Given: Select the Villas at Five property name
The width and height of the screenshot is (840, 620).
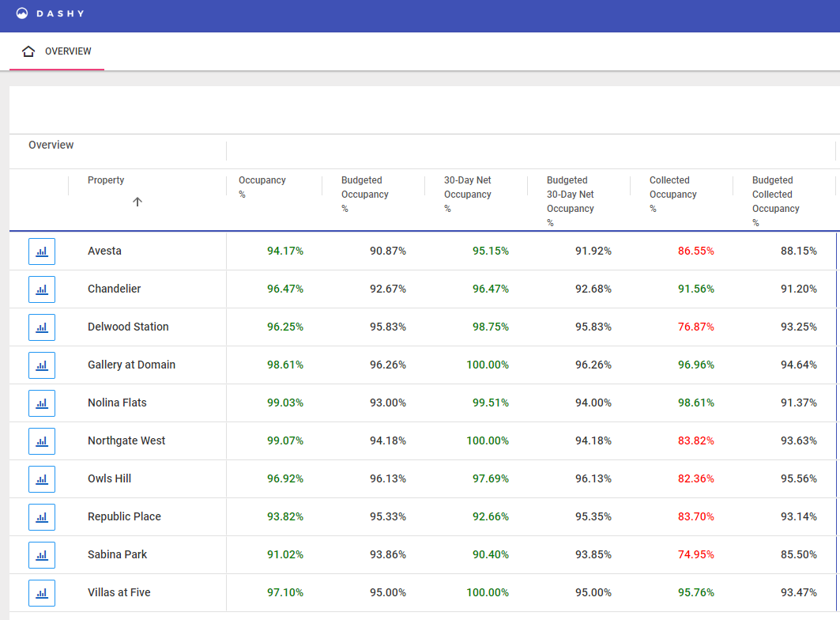Looking at the screenshot, I should [x=119, y=592].
